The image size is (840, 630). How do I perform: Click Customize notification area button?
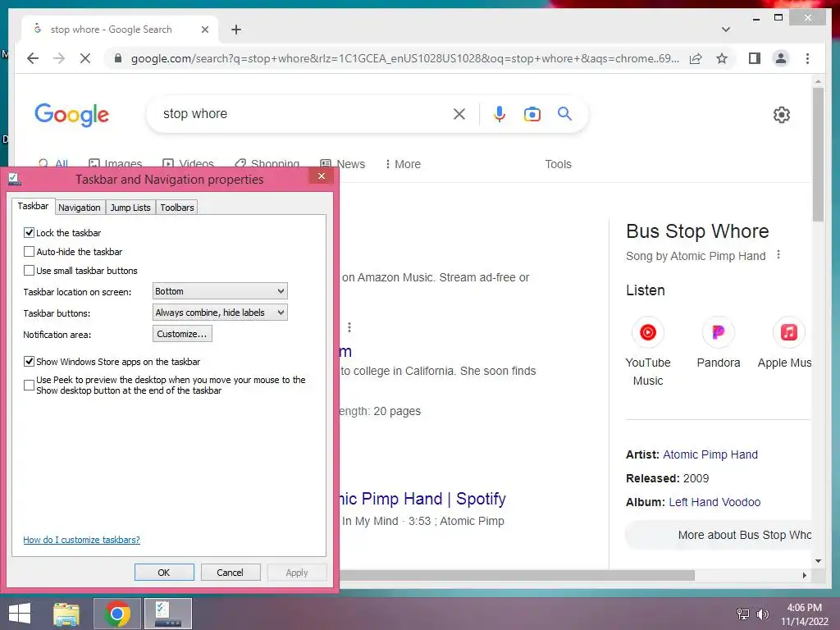pyautogui.click(x=182, y=334)
